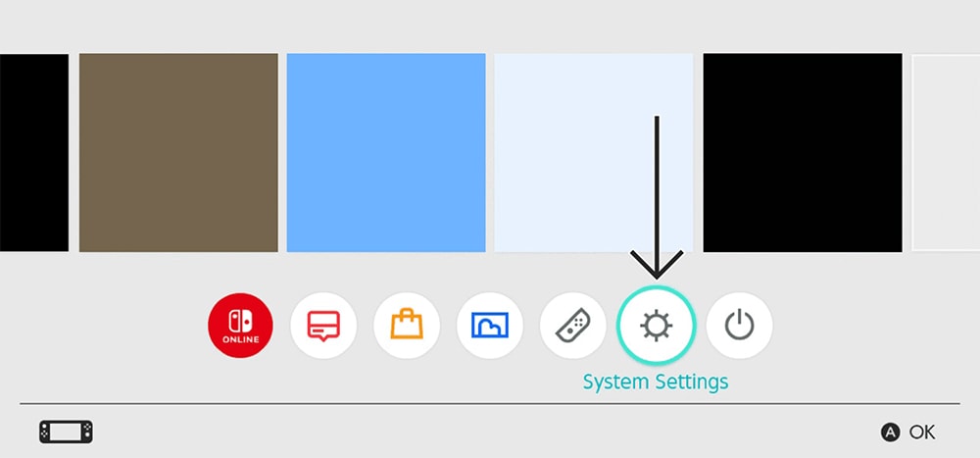980x458 pixels.
Task: Launch the Nintendo eShop shopping bag icon
Action: 407,326
